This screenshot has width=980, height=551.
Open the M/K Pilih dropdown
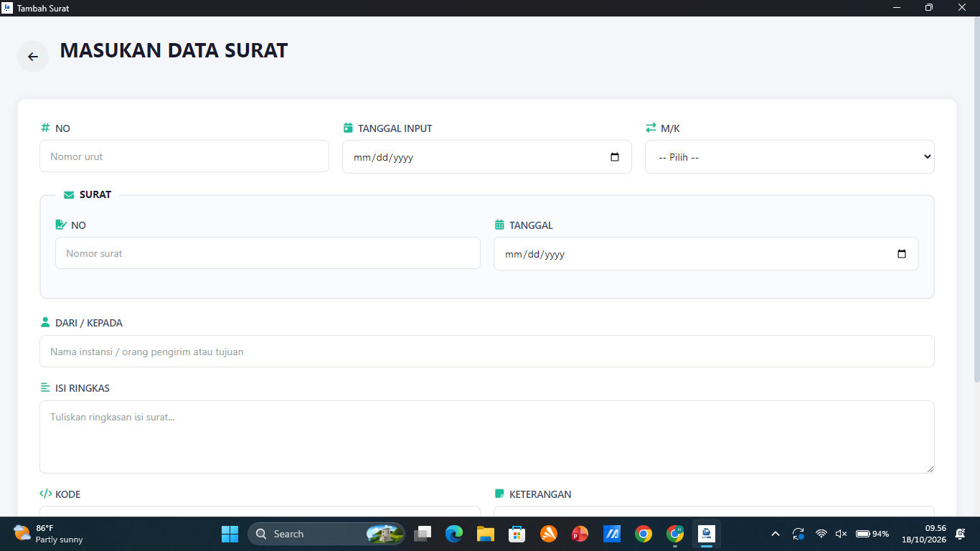point(789,156)
